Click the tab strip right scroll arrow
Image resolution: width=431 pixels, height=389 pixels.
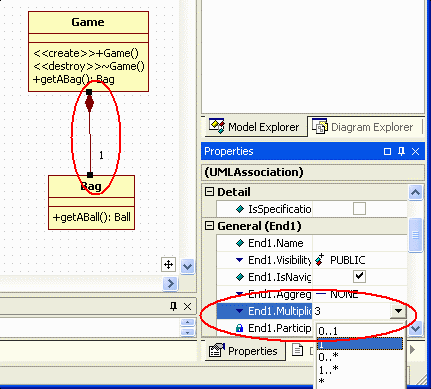[413, 349]
